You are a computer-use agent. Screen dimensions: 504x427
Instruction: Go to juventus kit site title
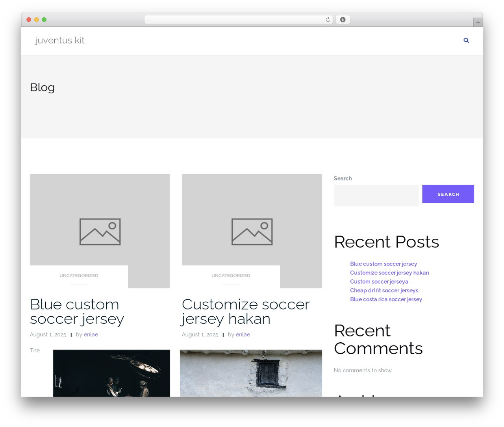click(60, 40)
